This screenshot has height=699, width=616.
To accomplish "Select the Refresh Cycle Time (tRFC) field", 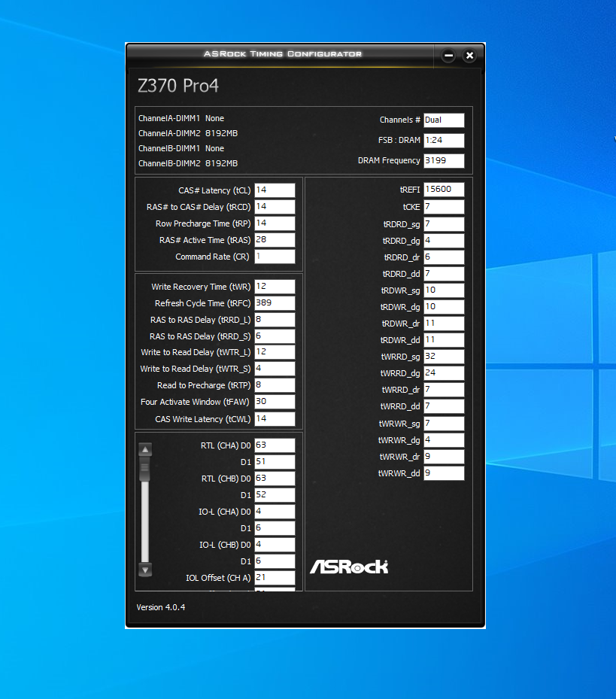I will [x=275, y=302].
